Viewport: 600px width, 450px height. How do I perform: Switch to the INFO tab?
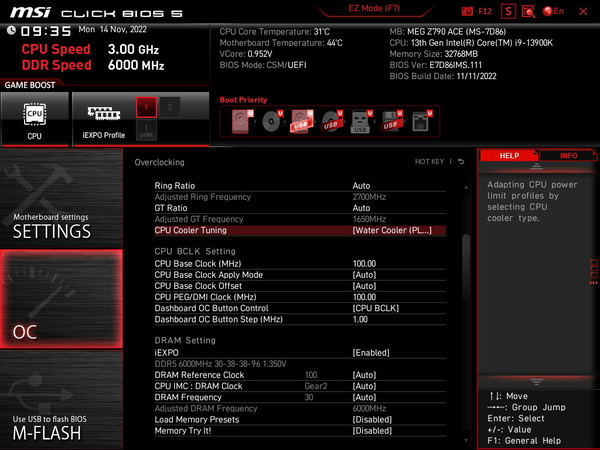pos(569,155)
